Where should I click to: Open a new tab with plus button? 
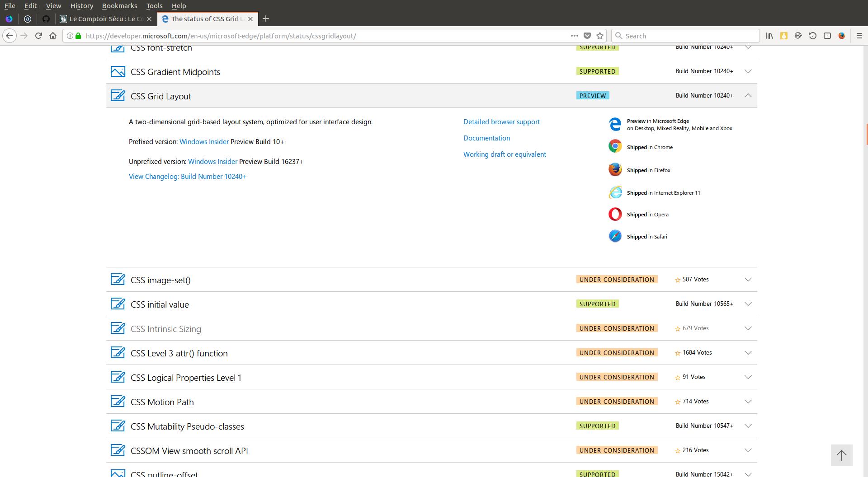tap(266, 19)
